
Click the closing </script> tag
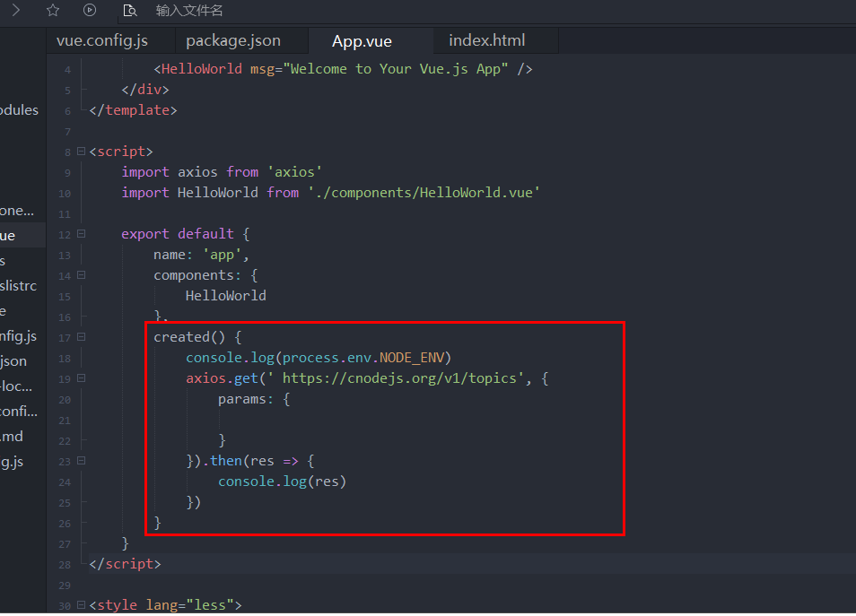pos(125,564)
